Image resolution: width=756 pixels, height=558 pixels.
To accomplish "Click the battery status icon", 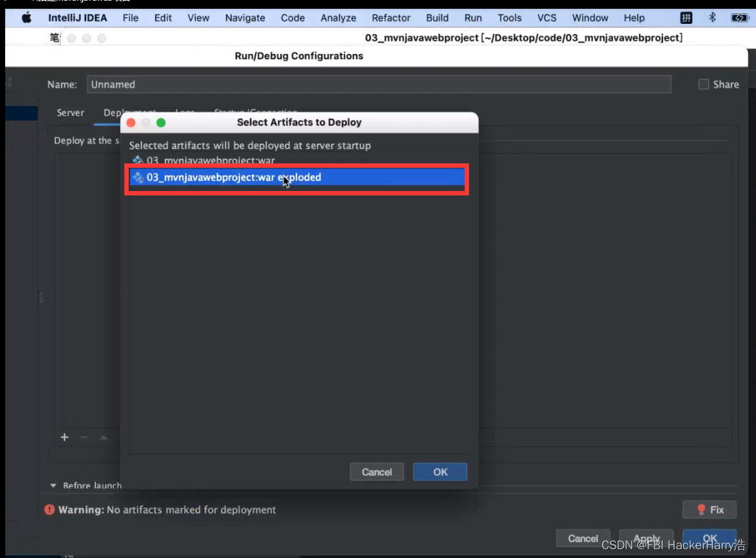I will (738, 18).
